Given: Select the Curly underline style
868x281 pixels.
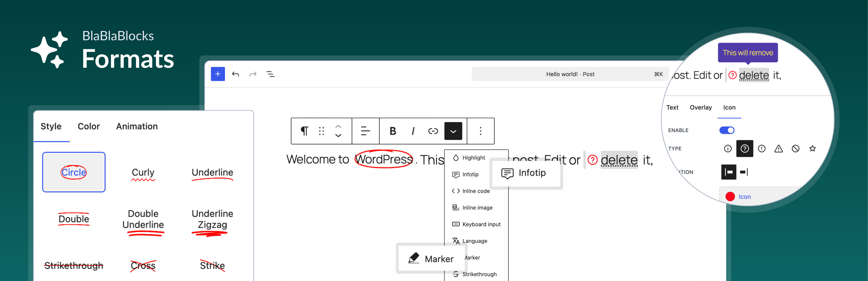Looking at the screenshot, I should coord(143,173).
